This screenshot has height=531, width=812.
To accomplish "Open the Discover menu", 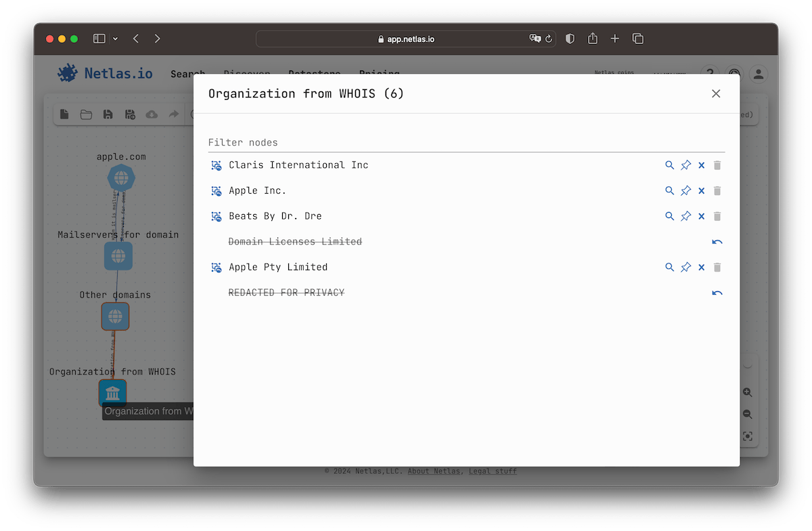I will [x=246, y=75].
